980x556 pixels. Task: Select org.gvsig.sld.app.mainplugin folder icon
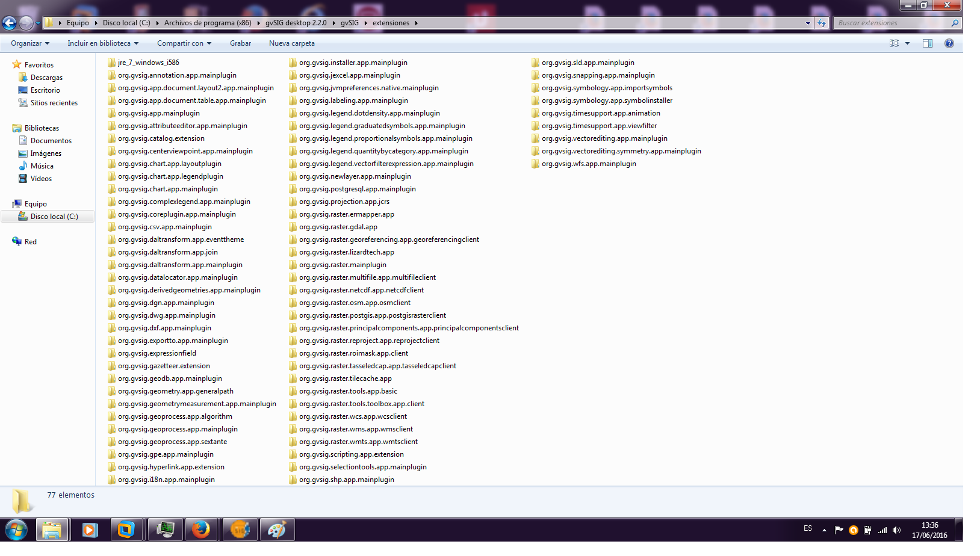pyautogui.click(x=536, y=63)
